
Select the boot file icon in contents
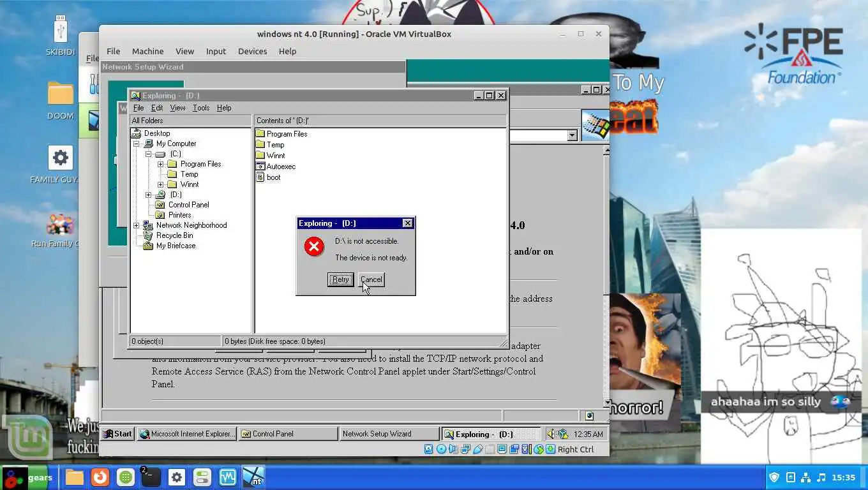point(260,177)
